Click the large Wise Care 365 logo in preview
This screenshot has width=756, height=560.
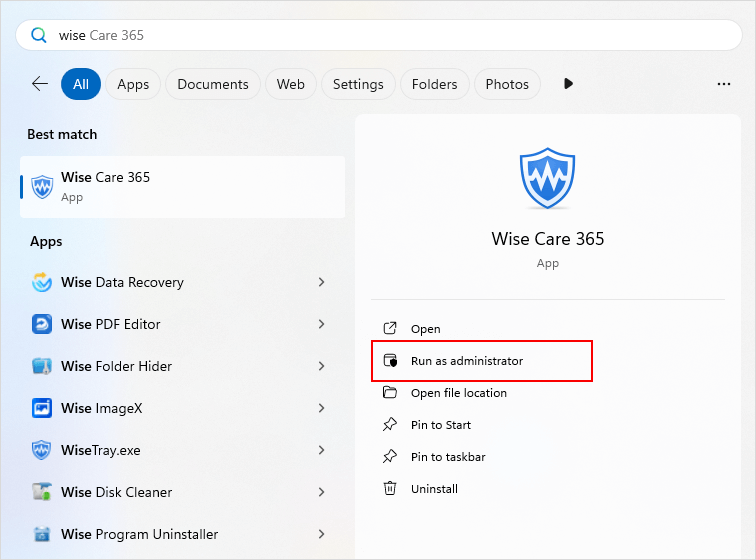[547, 178]
